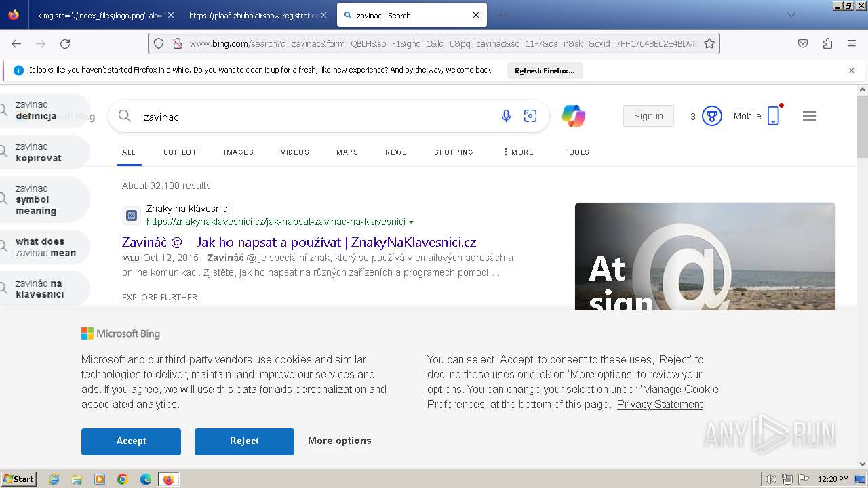Select suggestion zavinac definicja

pos(43,110)
